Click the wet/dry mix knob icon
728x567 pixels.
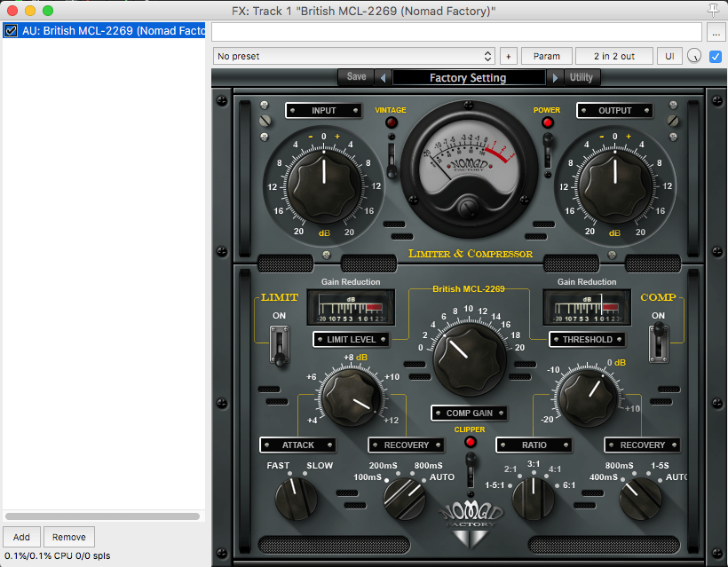pyautogui.click(x=694, y=56)
